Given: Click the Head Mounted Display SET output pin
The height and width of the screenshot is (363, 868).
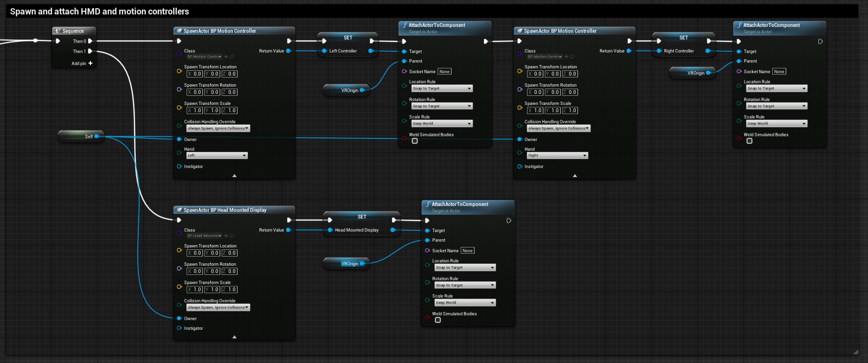Looking at the screenshot, I should tap(393, 230).
